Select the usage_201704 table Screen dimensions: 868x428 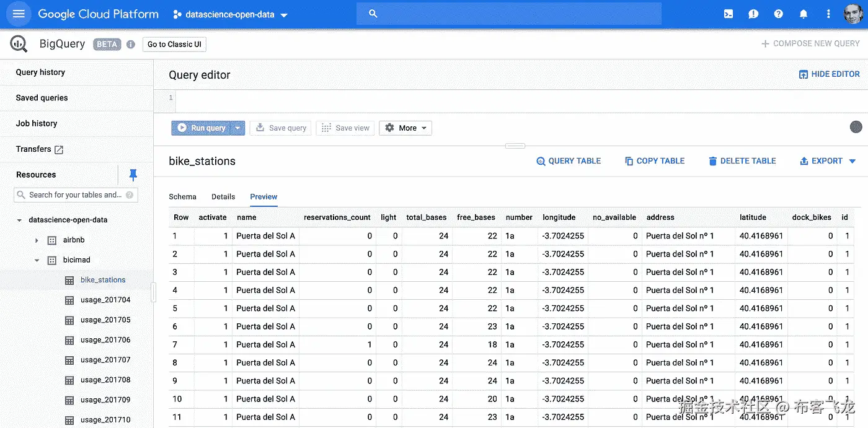click(105, 300)
